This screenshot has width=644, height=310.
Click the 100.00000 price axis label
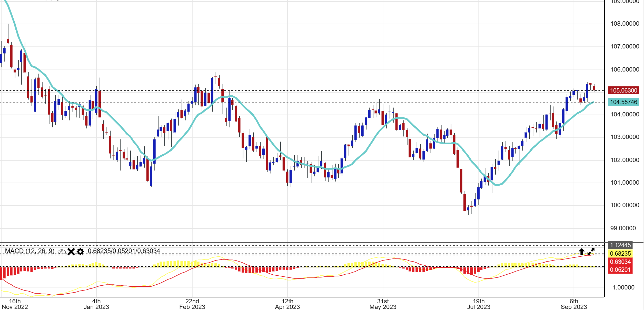pos(625,205)
